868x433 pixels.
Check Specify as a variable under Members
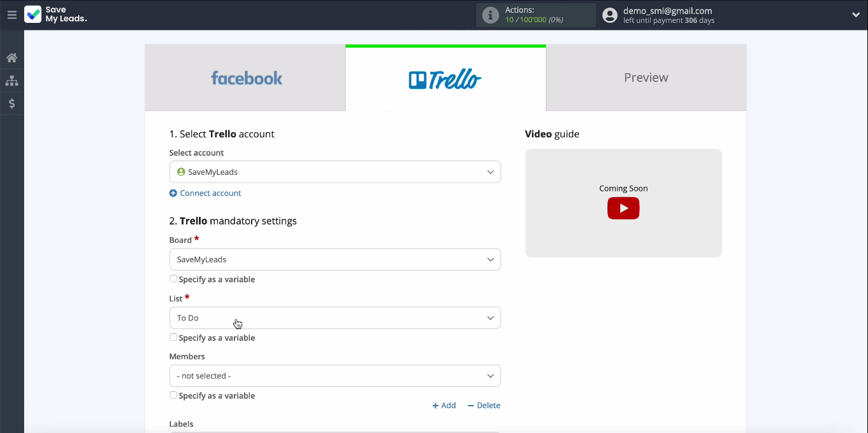pyautogui.click(x=173, y=395)
